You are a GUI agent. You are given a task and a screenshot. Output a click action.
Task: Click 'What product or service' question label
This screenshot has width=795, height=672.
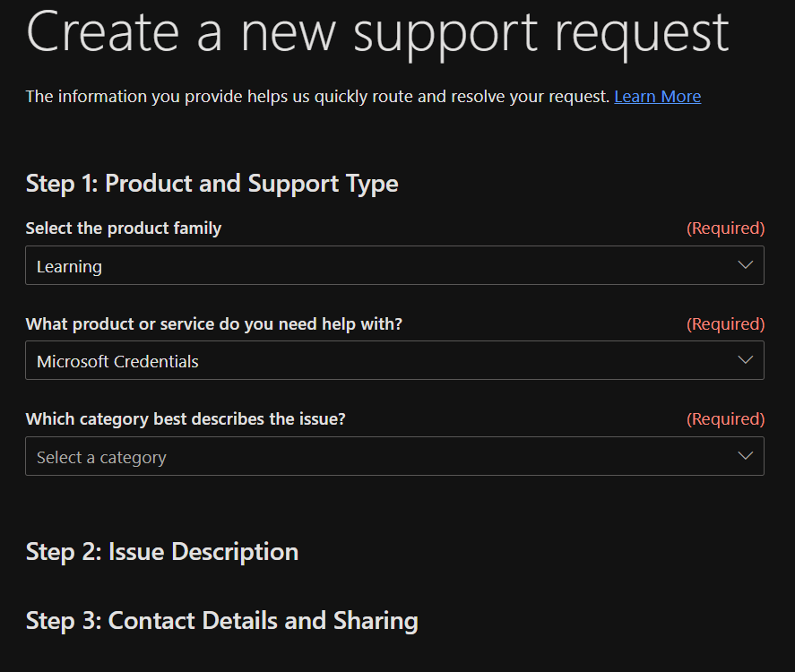[214, 323]
